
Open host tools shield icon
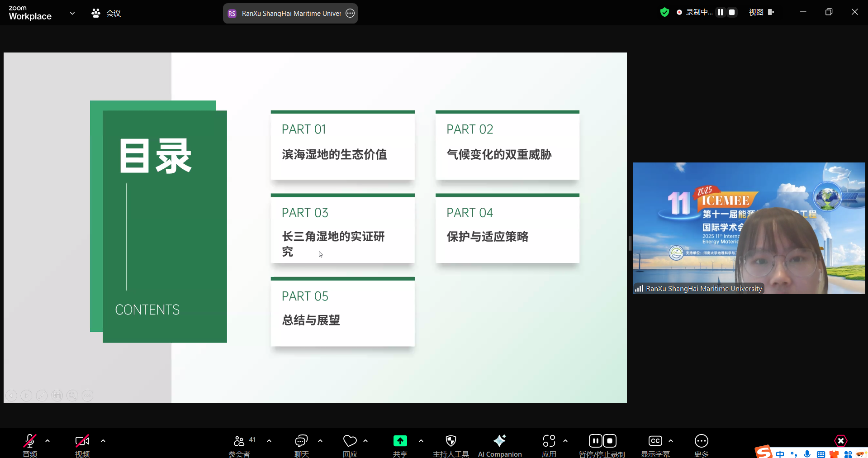[x=451, y=441]
